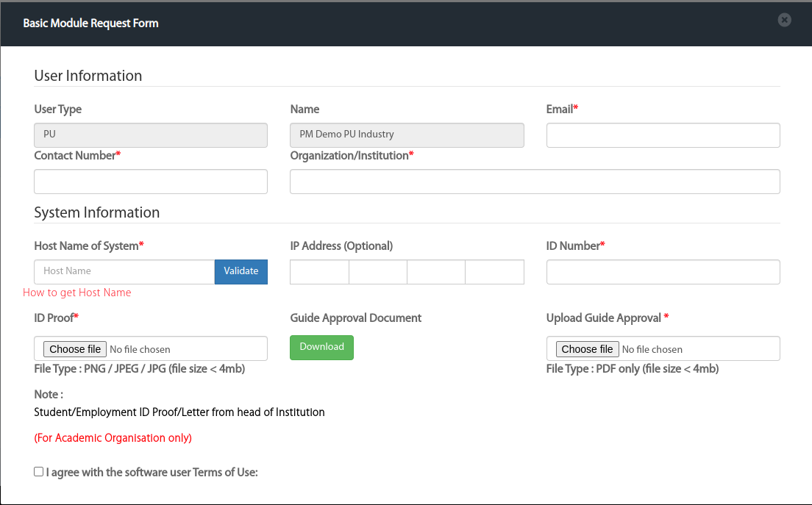Download the Guide Approval Document
This screenshot has width=812, height=505.
321,347
